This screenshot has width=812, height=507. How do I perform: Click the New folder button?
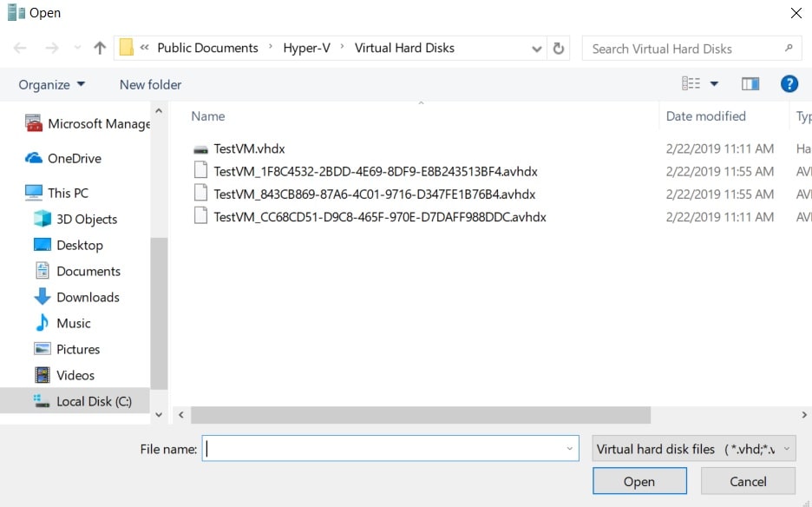pos(150,84)
